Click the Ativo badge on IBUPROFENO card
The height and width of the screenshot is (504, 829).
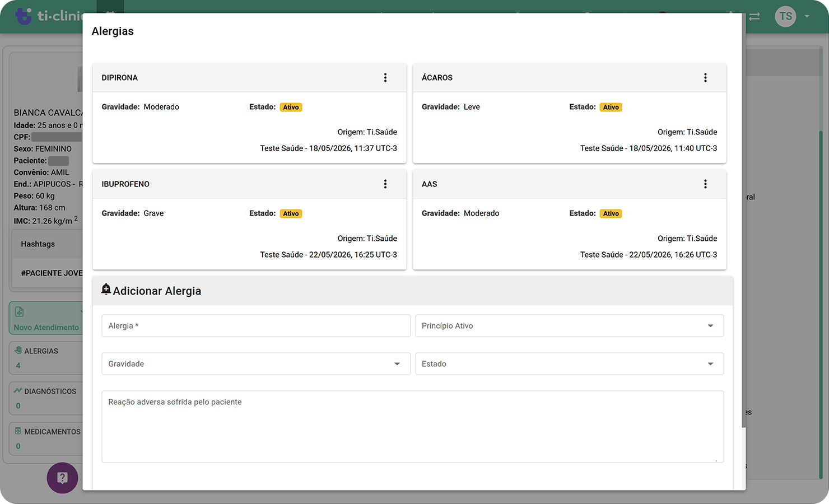click(291, 214)
